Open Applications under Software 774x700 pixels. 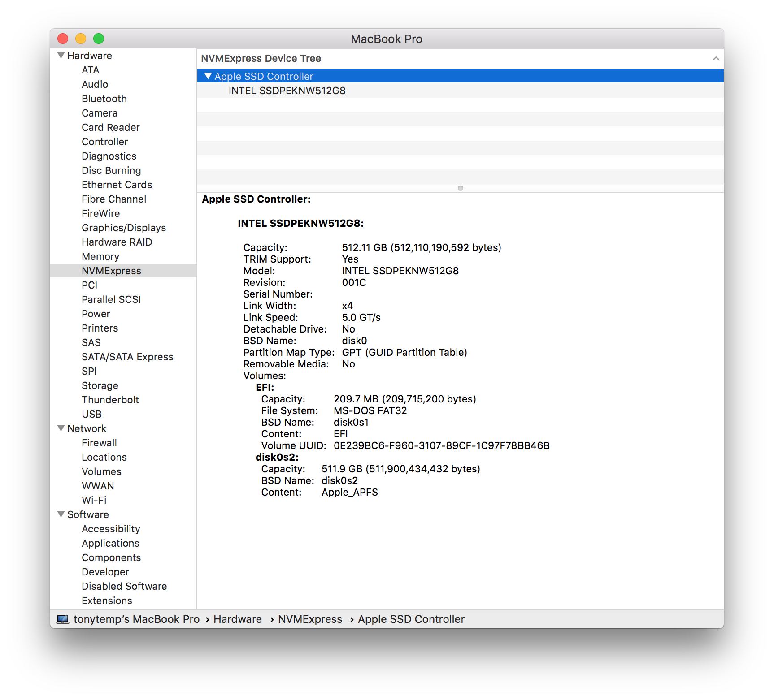(110, 543)
